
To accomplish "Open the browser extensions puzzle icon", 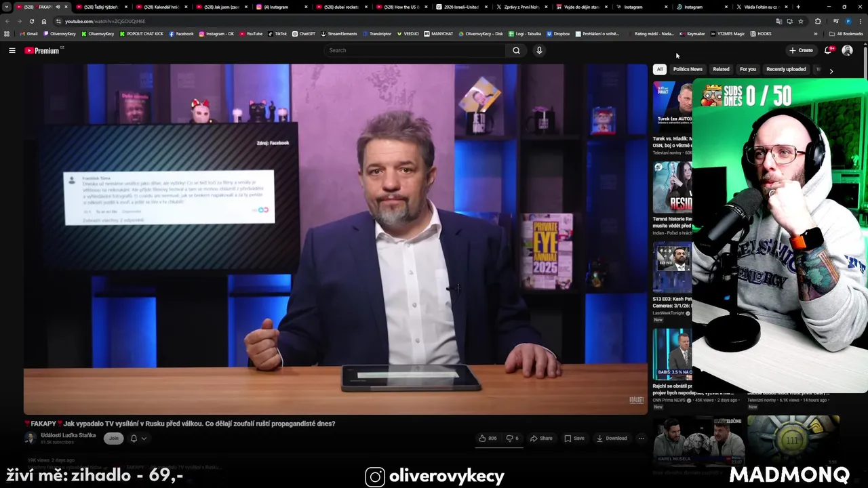I will click(818, 21).
